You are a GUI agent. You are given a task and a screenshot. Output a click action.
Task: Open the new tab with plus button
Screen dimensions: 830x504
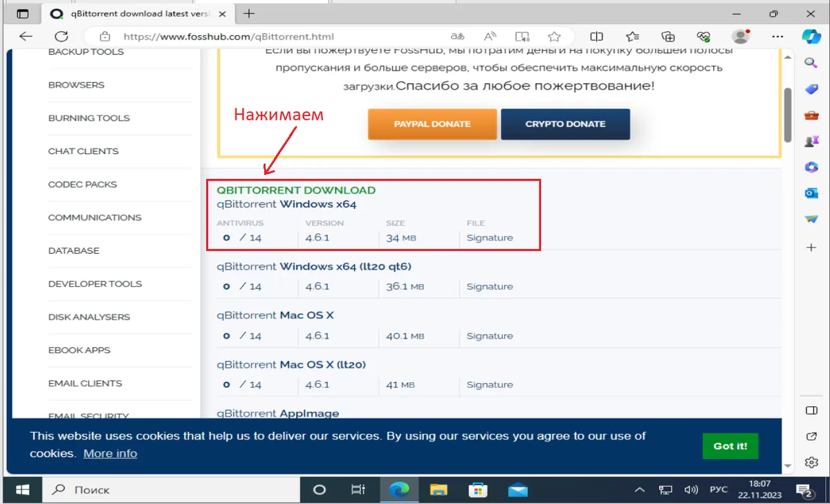click(249, 13)
